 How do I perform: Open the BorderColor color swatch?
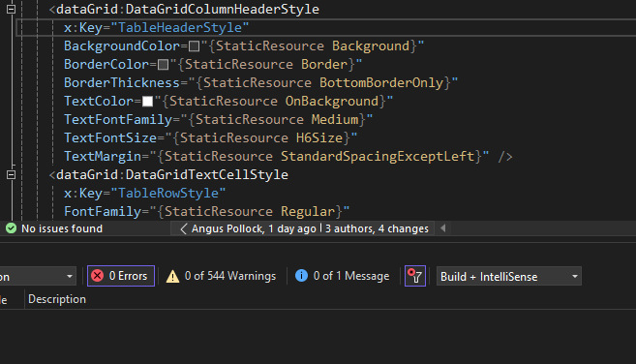(x=163, y=65)
